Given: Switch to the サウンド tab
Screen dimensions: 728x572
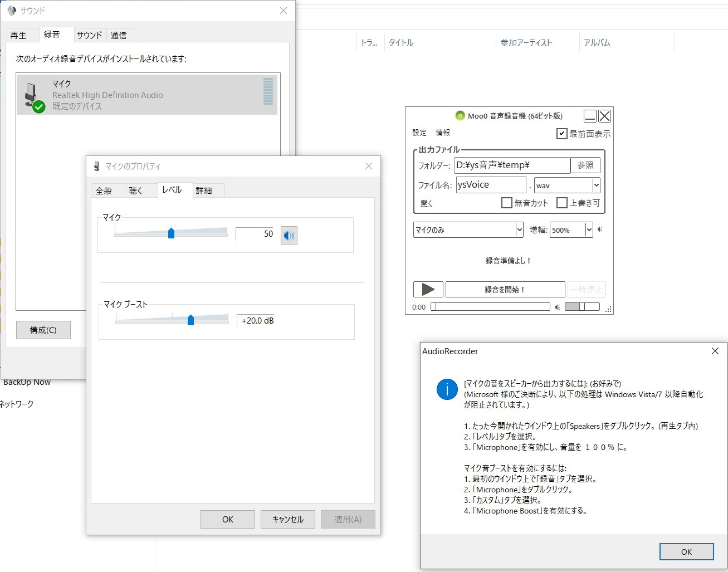Looking at the screenshot, I should pos(89,35).
